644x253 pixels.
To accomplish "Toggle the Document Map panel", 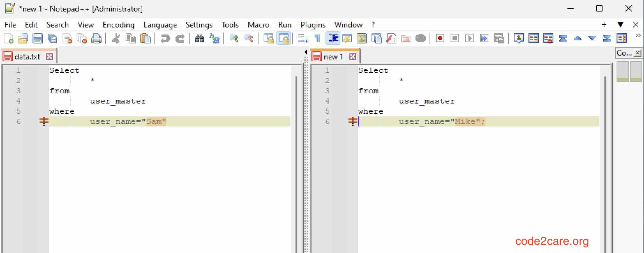I will point(362,39).
